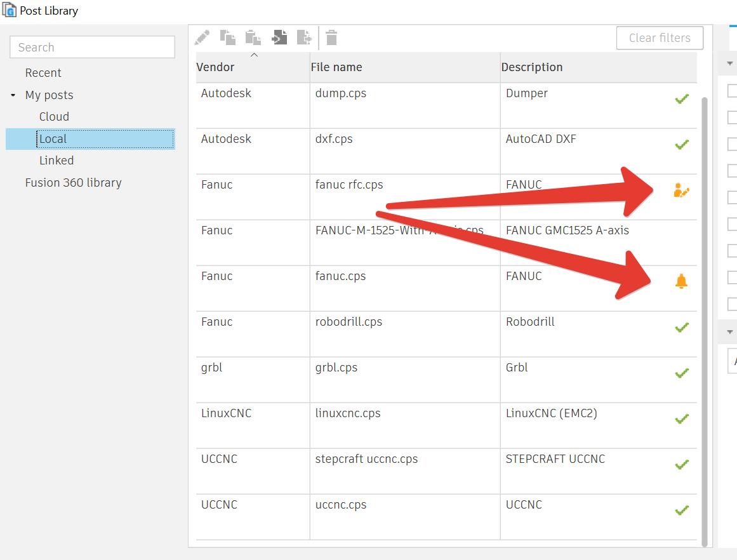Collapse the lower filter section arrow
Viewport: 737px width, 560px height.
pyautogui.click(x=730, y=332)
